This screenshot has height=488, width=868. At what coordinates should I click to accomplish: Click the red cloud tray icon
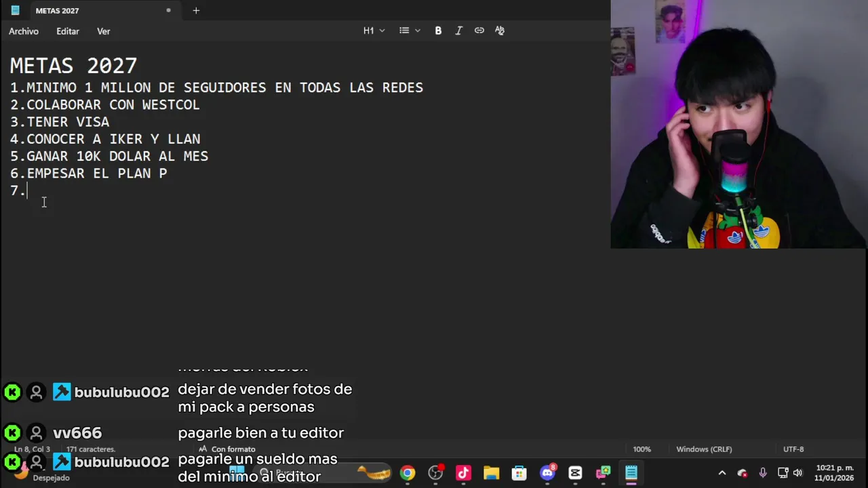tap(743, 473)
